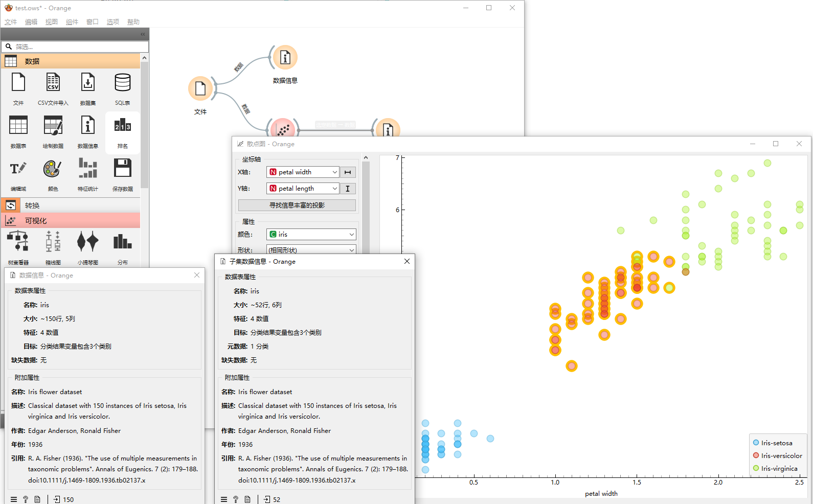
Task: Add the 文件 (File) widget from the toolbox
Action: pos(18,89)
